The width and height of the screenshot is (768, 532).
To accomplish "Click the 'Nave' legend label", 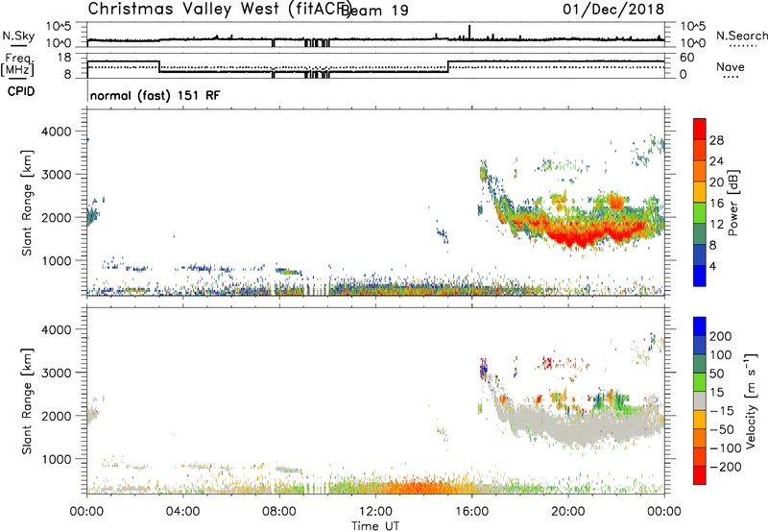I will (731, 67).
